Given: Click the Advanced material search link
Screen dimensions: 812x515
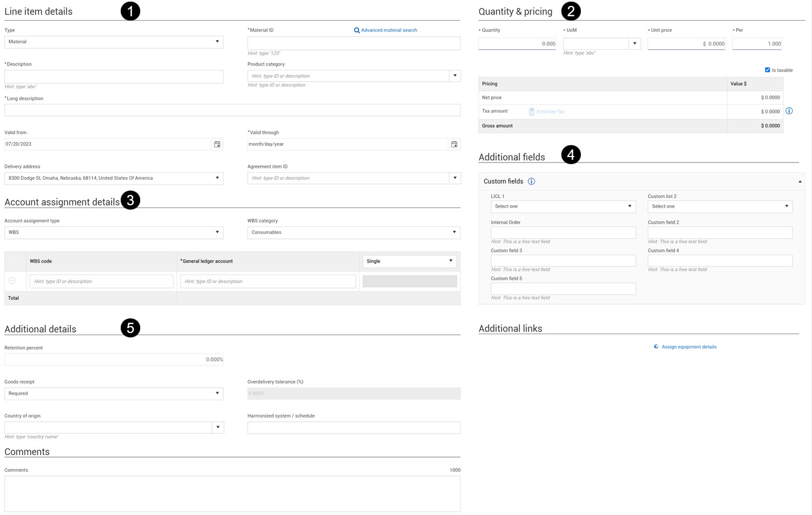Looking at the screenshot, I should pos(389,30).
